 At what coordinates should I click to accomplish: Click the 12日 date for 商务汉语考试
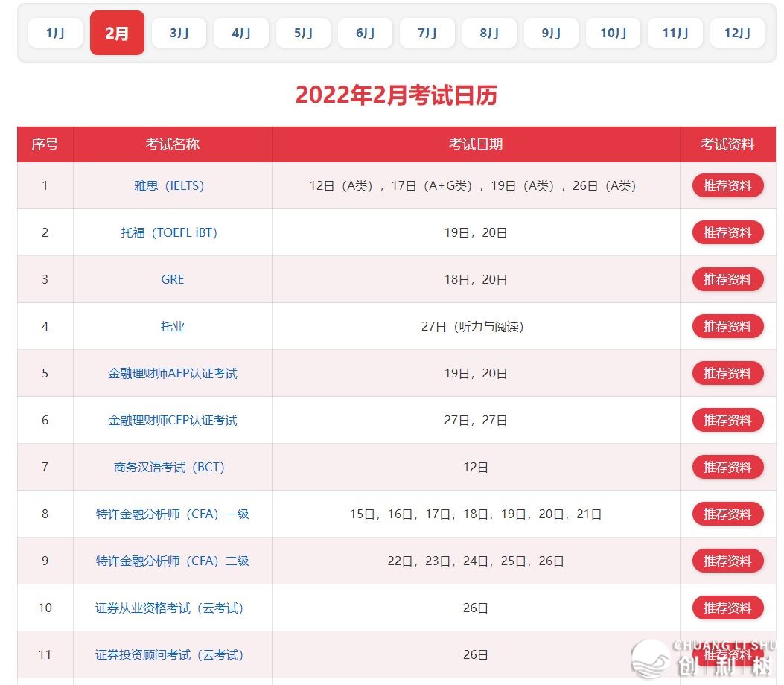point(476,467)
